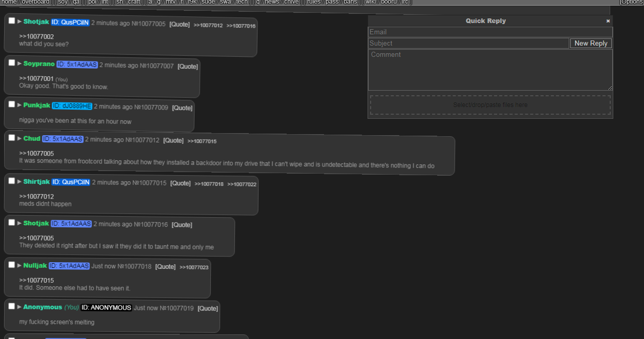Open post number №10077009 link
The image size is (644, 339).
tap(151, 107)
